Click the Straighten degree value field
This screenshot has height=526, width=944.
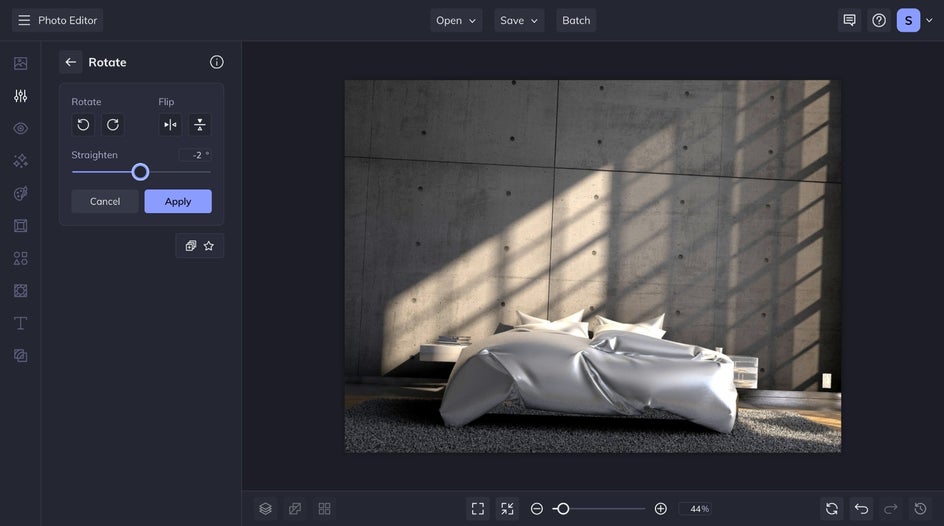tap(195, 155)
